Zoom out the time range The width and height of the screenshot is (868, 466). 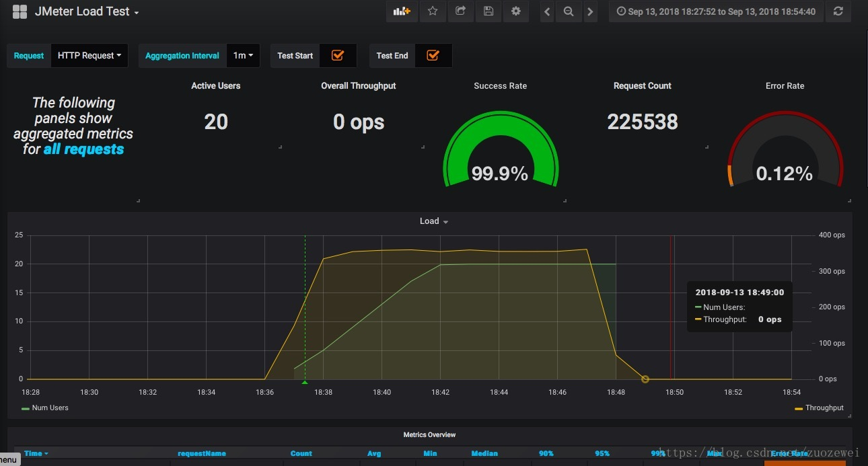click(x=569, y=11)
